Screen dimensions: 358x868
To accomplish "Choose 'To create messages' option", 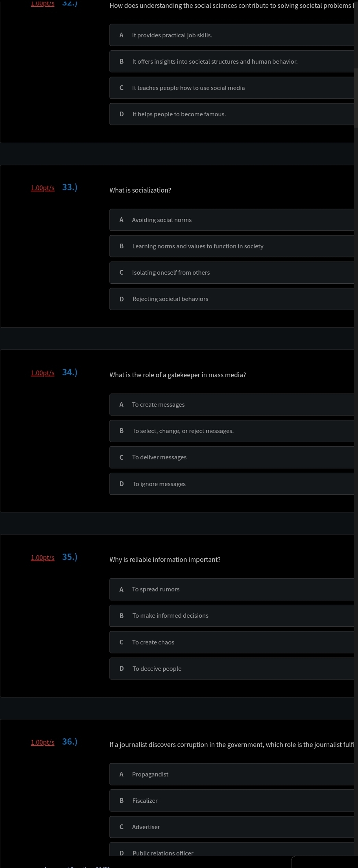I will [232, 404].
